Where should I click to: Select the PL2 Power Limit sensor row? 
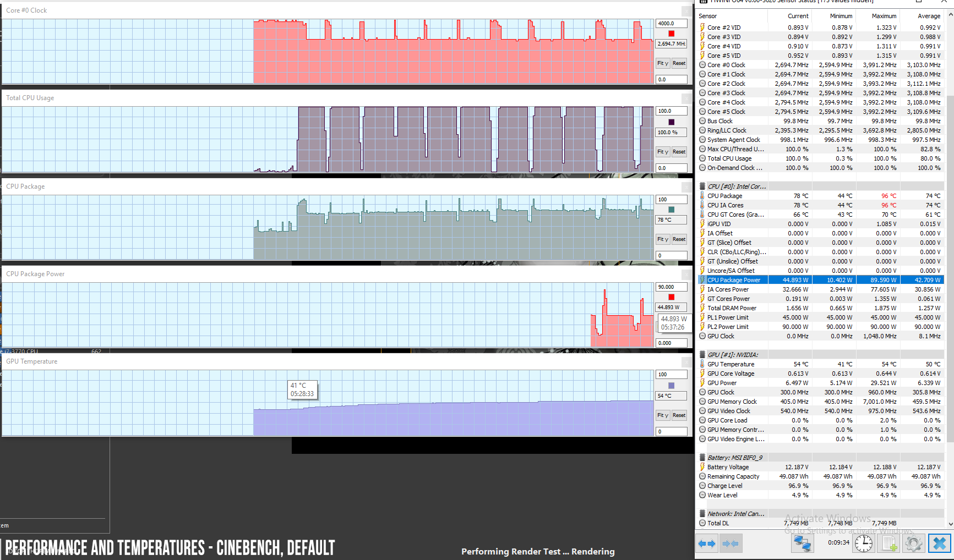[x=821, y=327]
